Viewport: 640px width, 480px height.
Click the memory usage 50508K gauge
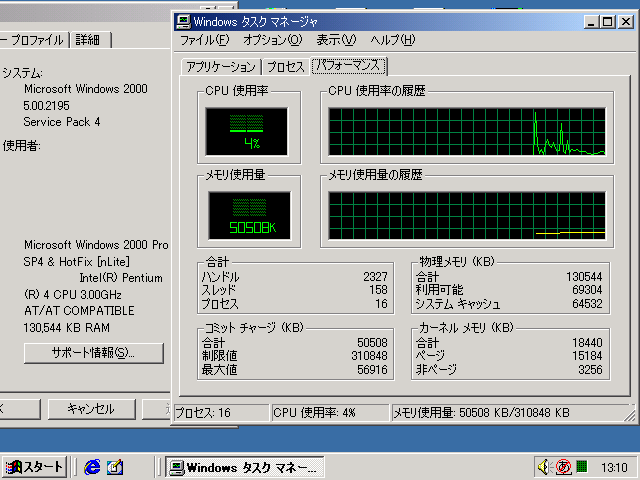[x=249, y=215]
